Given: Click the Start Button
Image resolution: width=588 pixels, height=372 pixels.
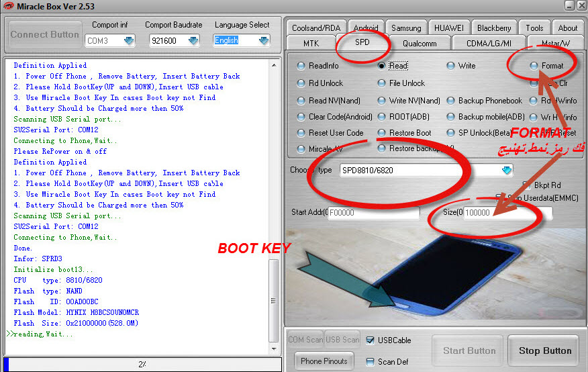Looking at the screenshot, I should [469, 351].
